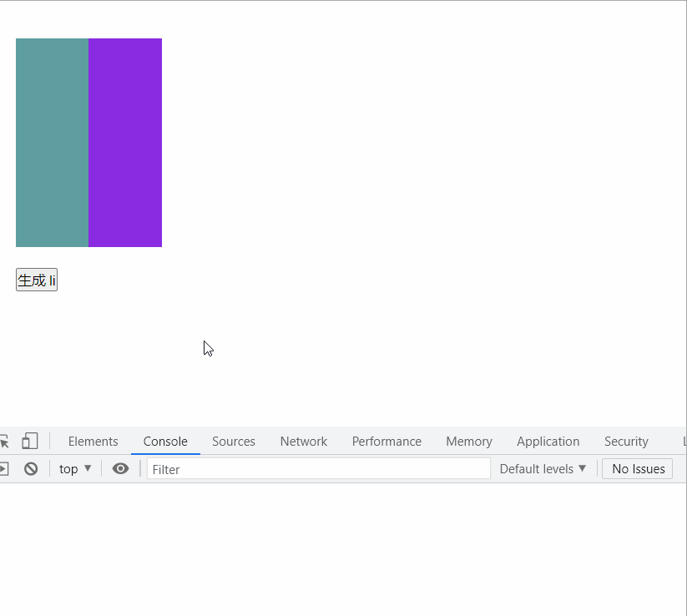This screenshot has width=687, height=616.
Task: Toggle the device toolbar icon
Action: 30,442
